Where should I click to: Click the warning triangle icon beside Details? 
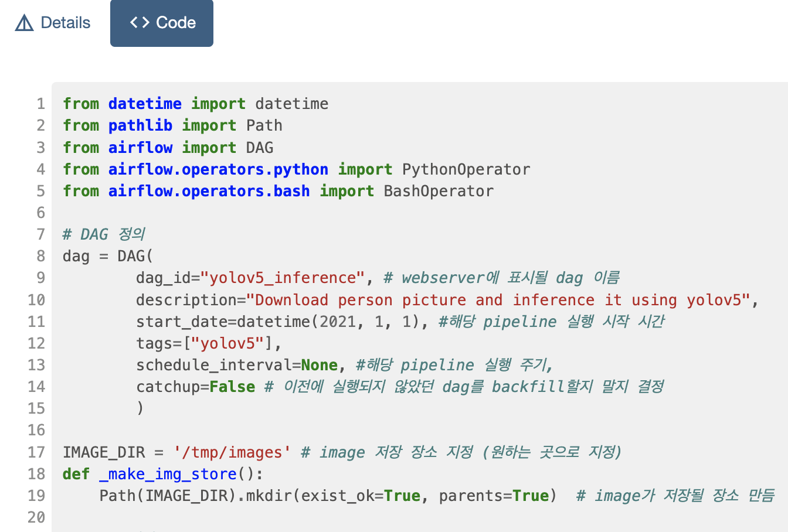(23, 22)
